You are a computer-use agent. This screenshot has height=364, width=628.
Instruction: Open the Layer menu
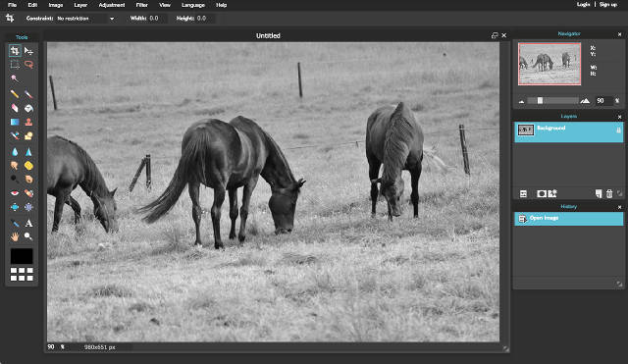pyautogui.click(x=80, y=5)
